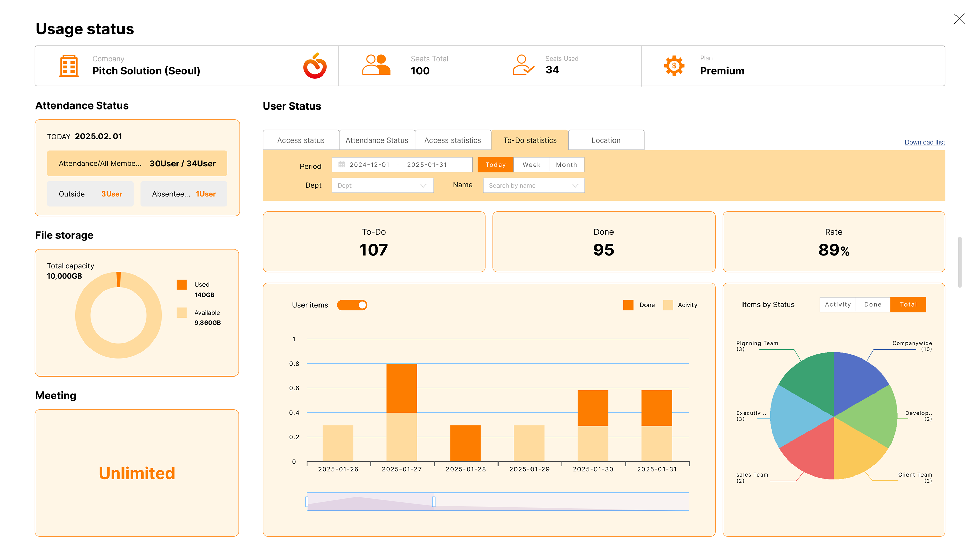The image size is (980, 551).
Task: Click right handle of chart range slider
Action: click(434, 502)
